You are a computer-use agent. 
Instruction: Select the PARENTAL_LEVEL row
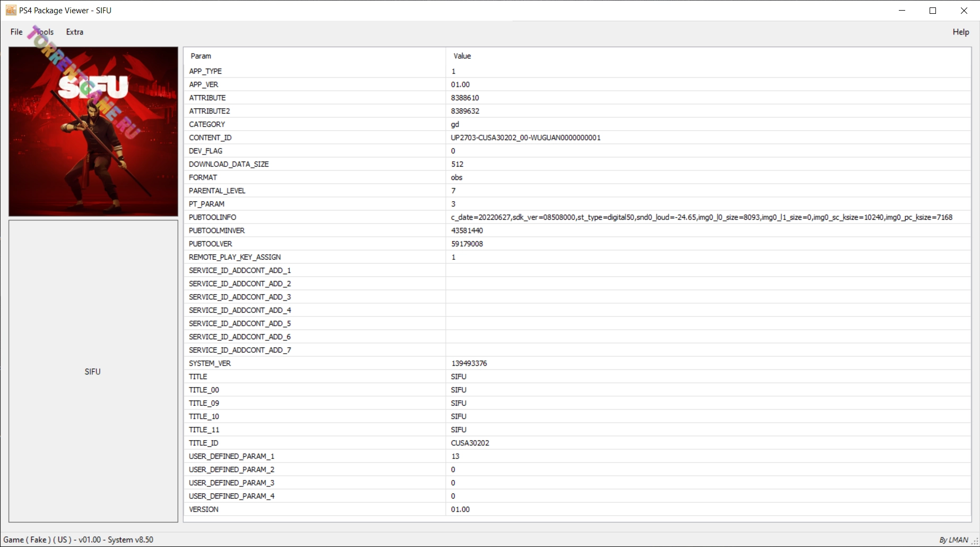217,191
